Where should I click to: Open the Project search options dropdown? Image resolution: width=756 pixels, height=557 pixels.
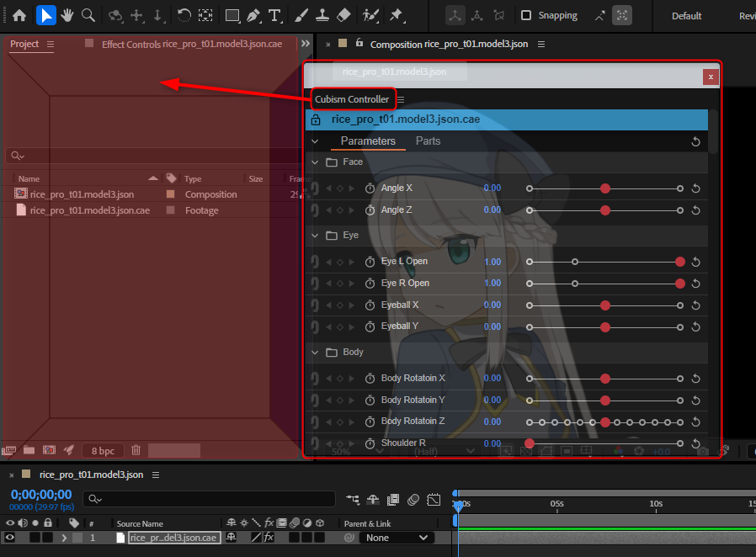pyautogui.click(x=18, y=156)
